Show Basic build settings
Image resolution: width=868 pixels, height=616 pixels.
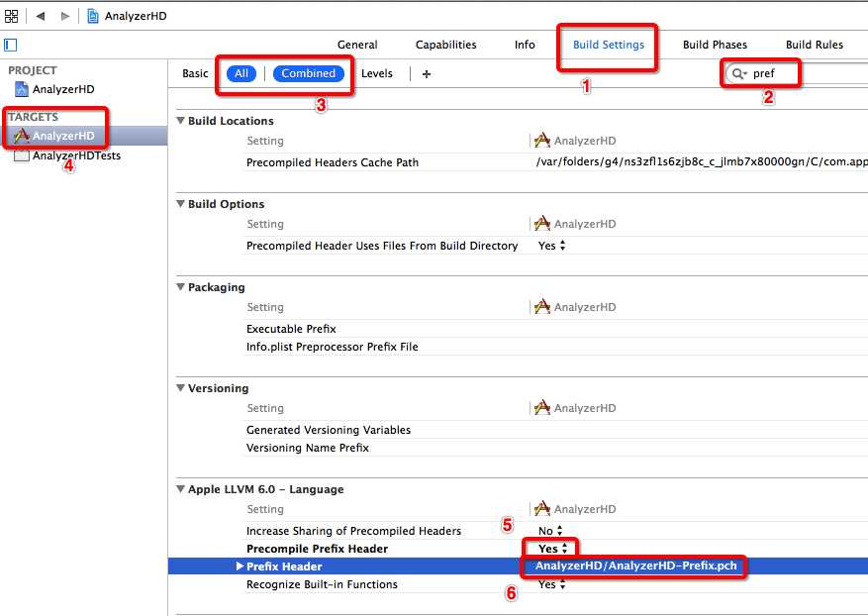[195, 73]
